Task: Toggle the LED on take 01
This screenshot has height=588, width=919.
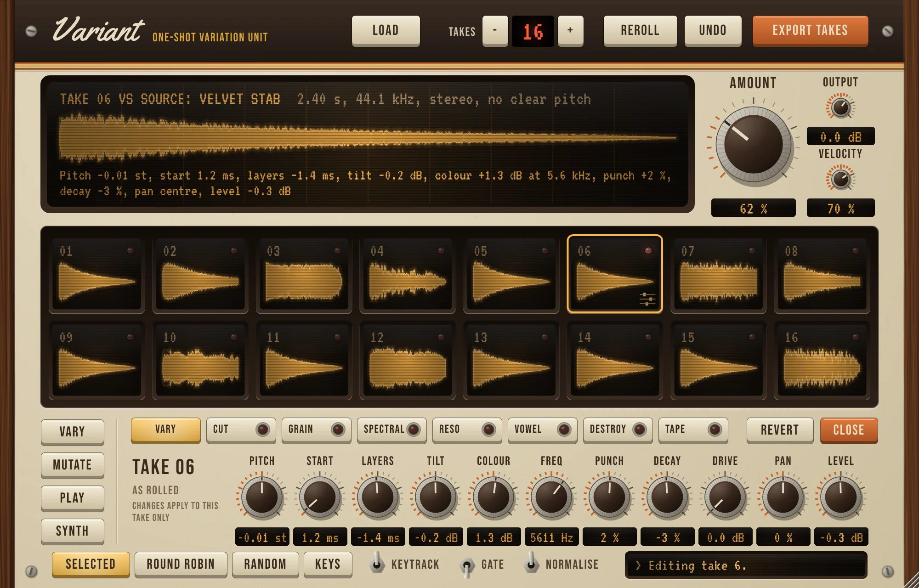Action: coord(130,251)
